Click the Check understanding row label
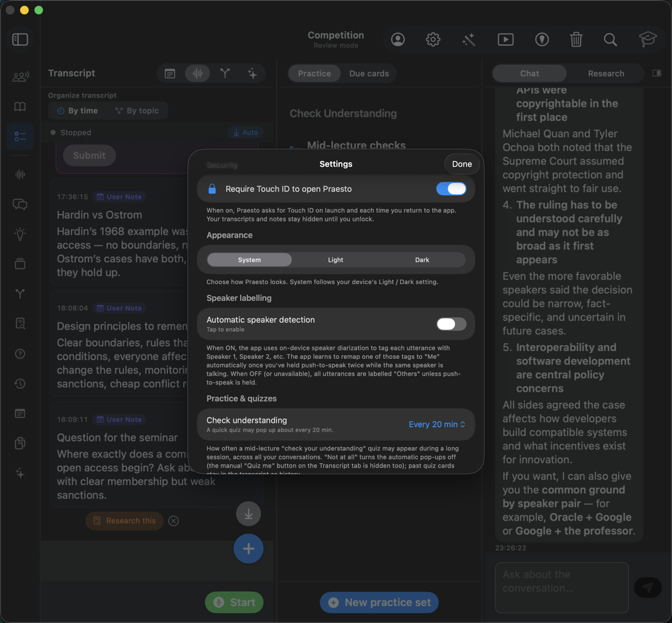 [247, 420]
